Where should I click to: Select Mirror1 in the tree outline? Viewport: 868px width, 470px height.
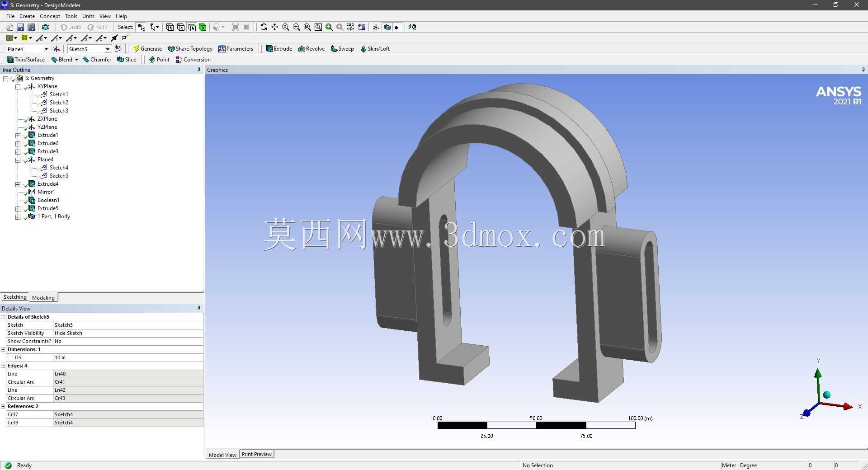click(46, 192)
